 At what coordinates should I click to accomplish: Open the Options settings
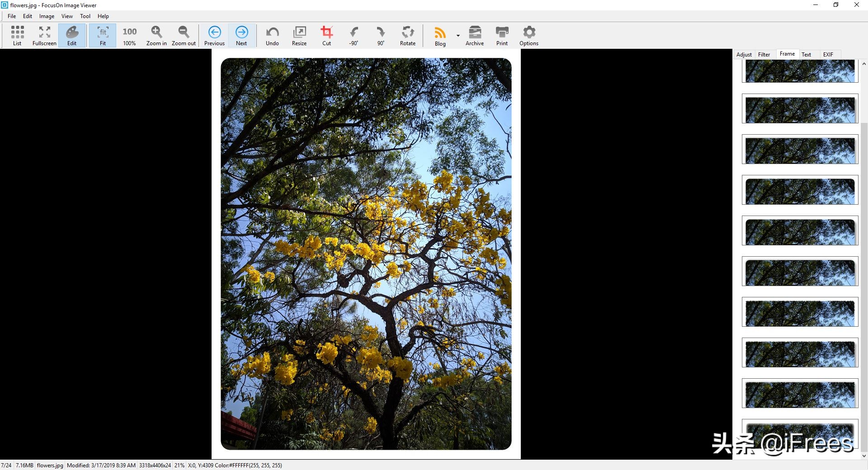tap(529, 36)
